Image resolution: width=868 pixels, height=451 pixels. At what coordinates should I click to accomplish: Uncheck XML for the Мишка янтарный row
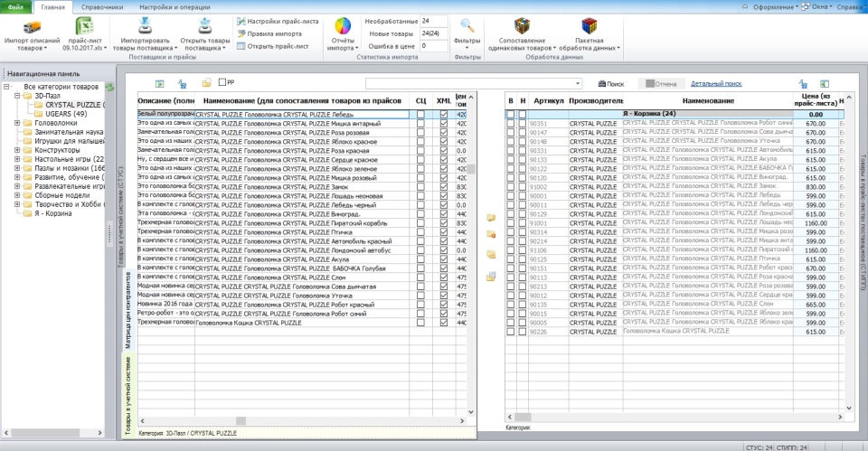pyautogui.click(x=443, y=124)
